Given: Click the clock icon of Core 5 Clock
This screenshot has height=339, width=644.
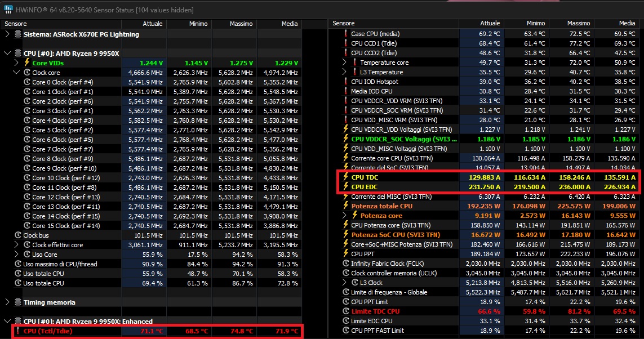Looking at the screenshot, I should [x=26, y=130].
